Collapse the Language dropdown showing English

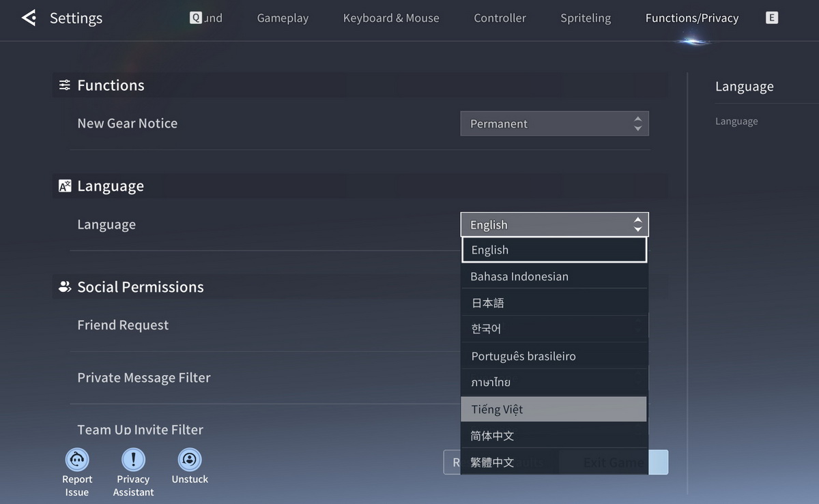[x=554, y=225]
